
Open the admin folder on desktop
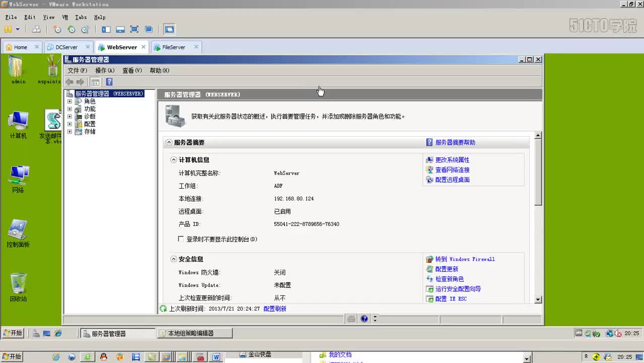pyautogui.click(x=18, y=70)
